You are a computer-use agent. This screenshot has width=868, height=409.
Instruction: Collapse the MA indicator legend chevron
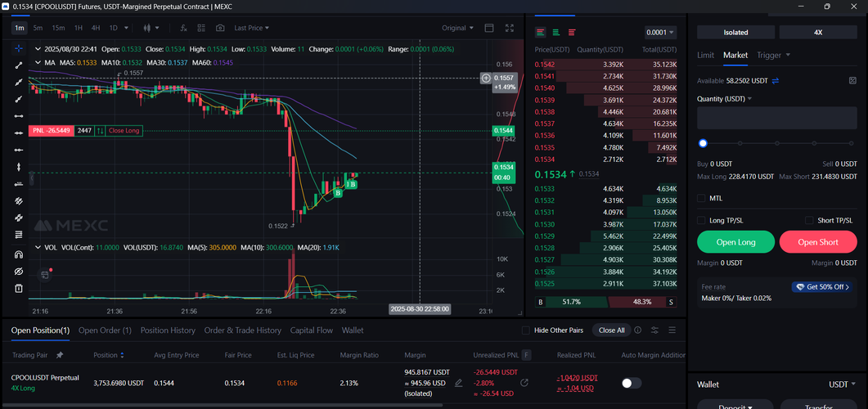[38, 62]
